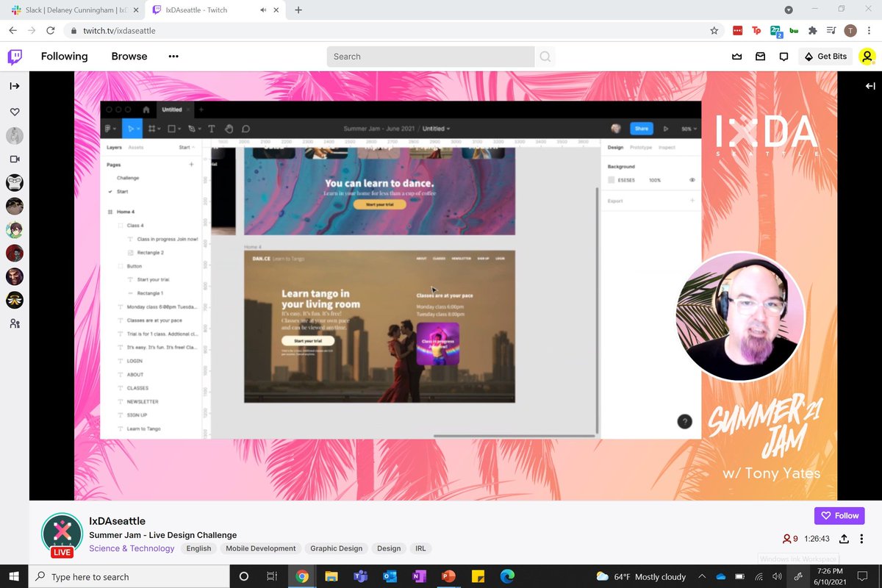Viewport: 882px width, 588px height.
Task: Select the Comment tool in Figma
Action: 246,129
